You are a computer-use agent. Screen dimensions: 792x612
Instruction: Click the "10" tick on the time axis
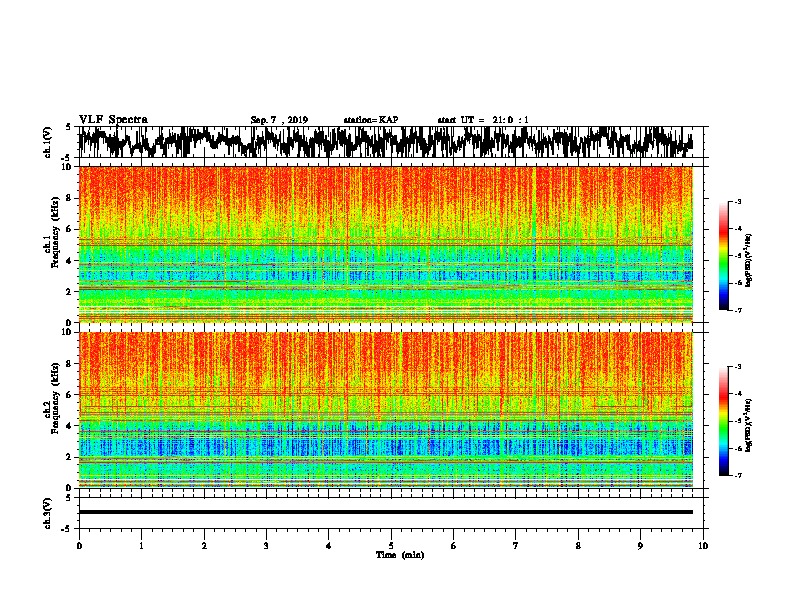click(703, 546)
